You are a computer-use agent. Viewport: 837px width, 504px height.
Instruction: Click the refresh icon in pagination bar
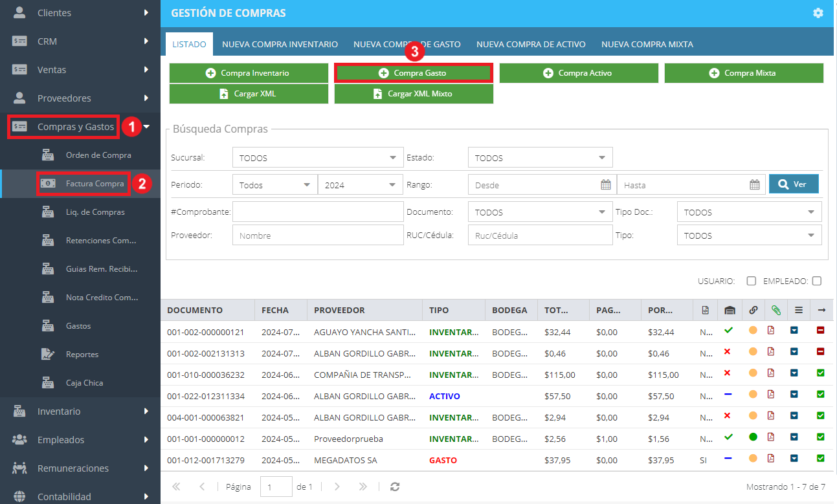click(395, 487)
